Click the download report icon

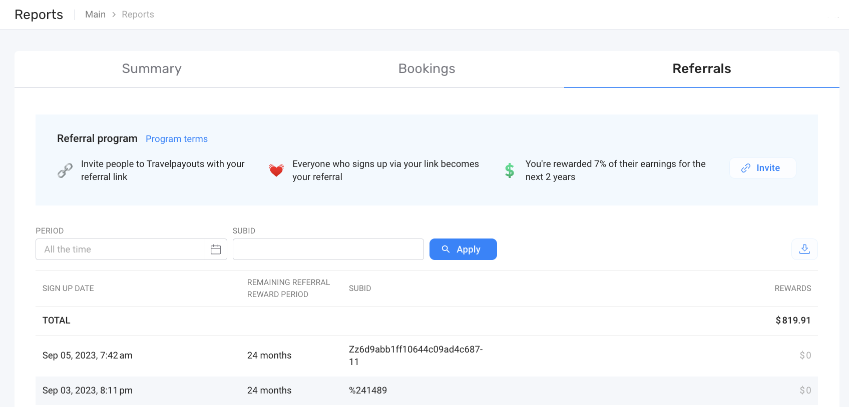804,249
